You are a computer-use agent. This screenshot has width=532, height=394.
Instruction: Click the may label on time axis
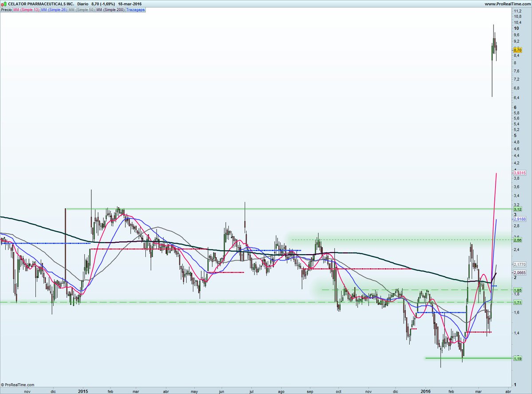pos(195,392)
